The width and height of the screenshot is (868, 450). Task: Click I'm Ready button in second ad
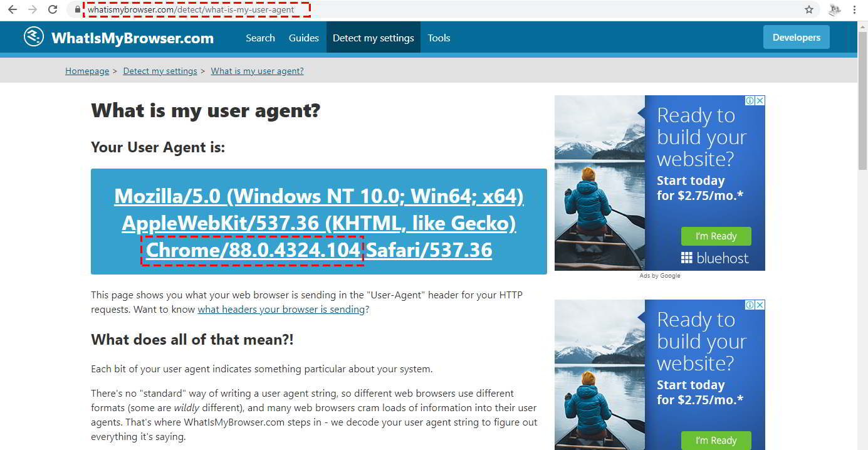pos(716,441)
